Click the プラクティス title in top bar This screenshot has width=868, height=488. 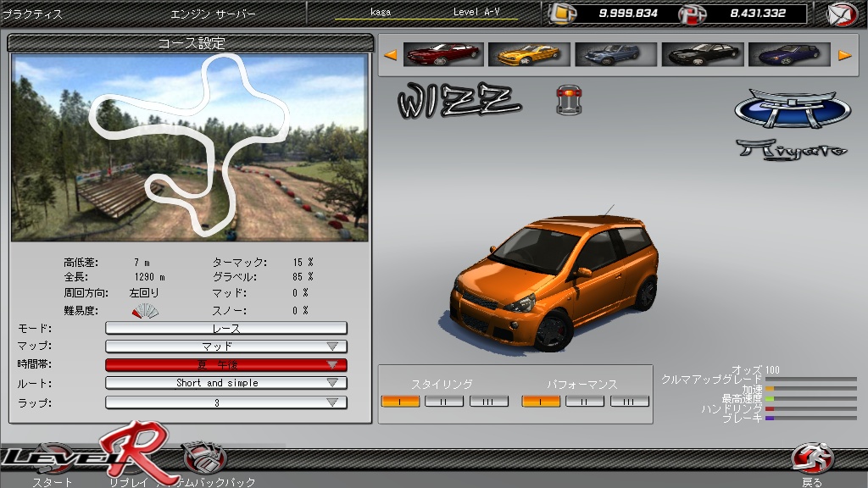tap(32, 14)
